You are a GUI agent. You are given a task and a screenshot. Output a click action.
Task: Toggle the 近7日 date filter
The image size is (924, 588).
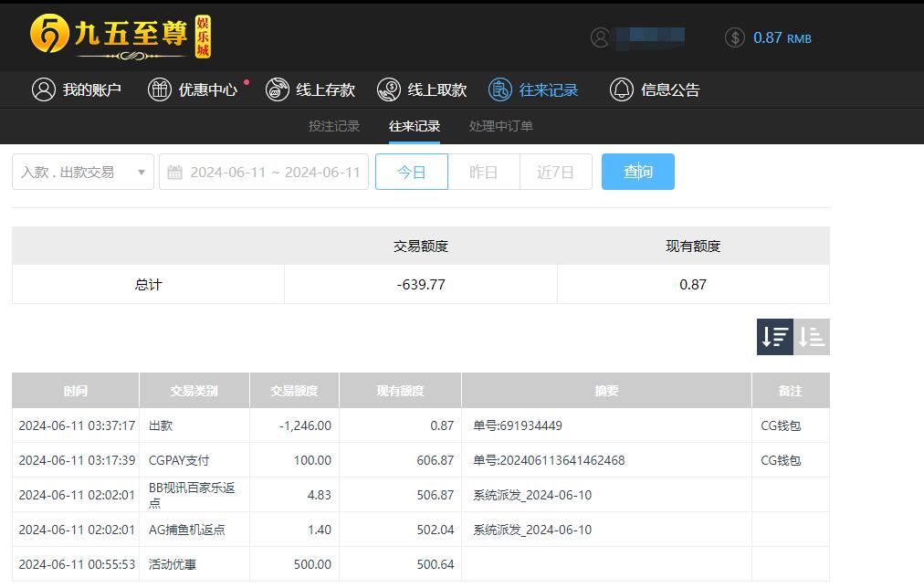556,172
